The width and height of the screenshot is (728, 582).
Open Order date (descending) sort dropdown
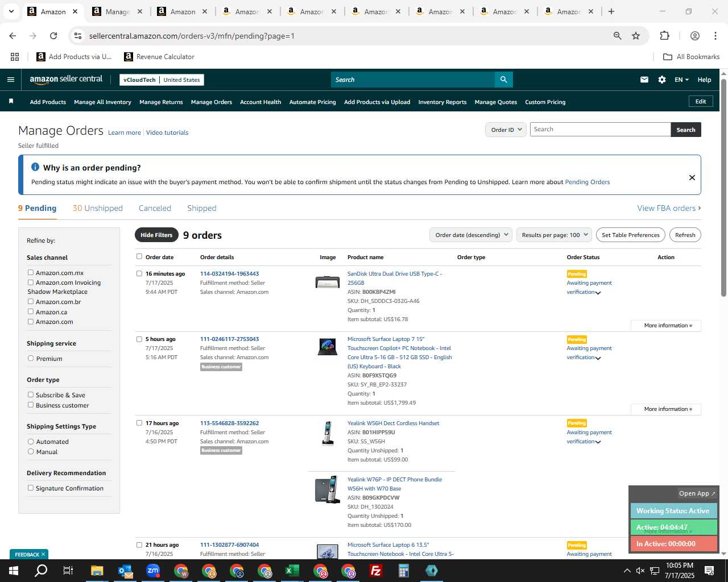tap(471, 235)
